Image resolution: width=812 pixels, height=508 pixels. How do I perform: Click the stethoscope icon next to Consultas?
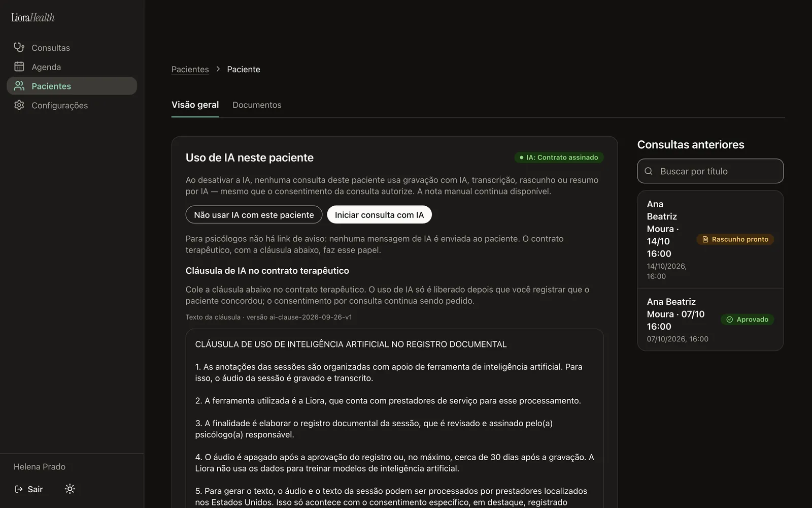click(19, 47)
